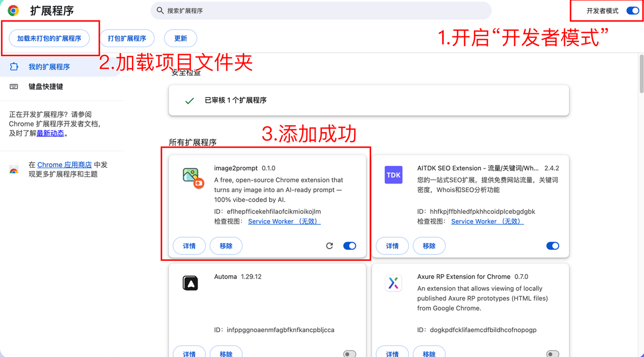Click the page vertical scrollbar
644x357 pixels.
point(641,75)
